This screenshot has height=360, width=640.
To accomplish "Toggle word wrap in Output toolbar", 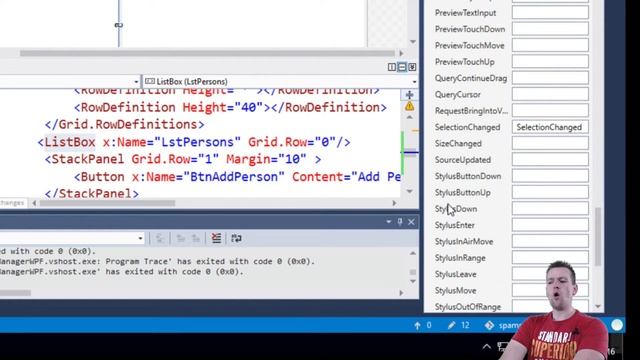I will click(x=236, y=238).
